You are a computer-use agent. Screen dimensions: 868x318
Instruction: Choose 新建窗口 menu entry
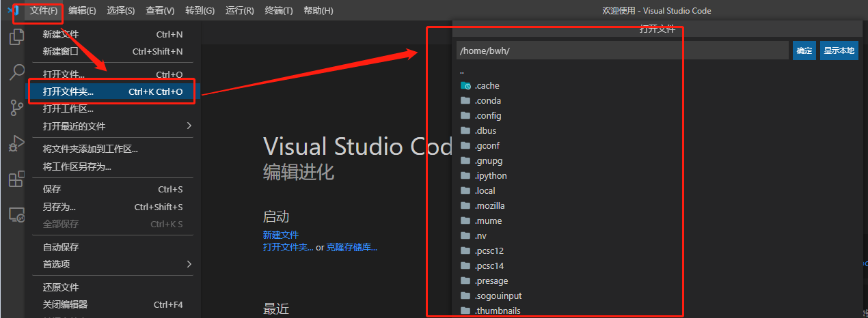(x=112, y=51)
